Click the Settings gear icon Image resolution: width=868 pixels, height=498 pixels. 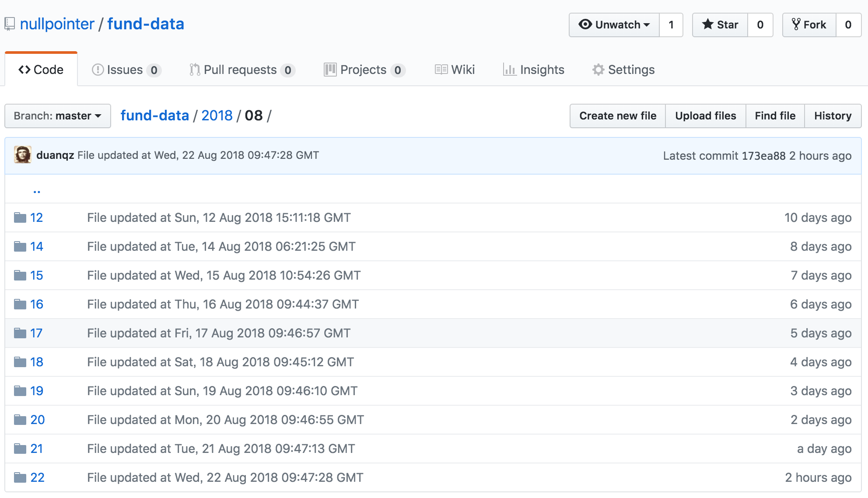[x=598, y=70]
